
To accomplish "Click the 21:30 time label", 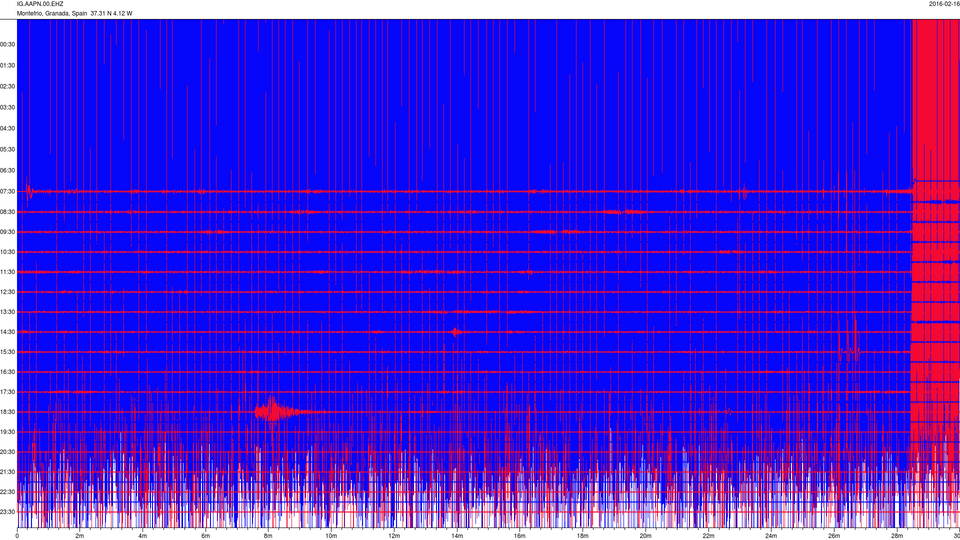I will pos(7,472).
